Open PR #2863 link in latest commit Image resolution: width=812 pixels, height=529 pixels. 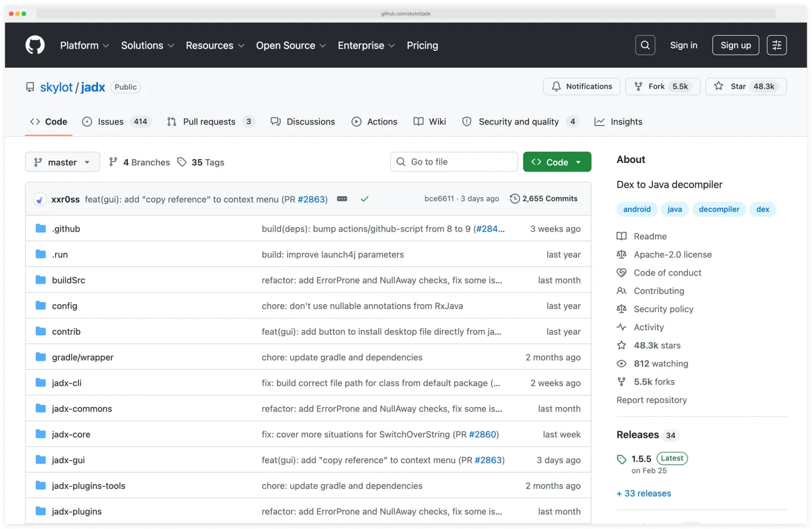coord(311,199)
